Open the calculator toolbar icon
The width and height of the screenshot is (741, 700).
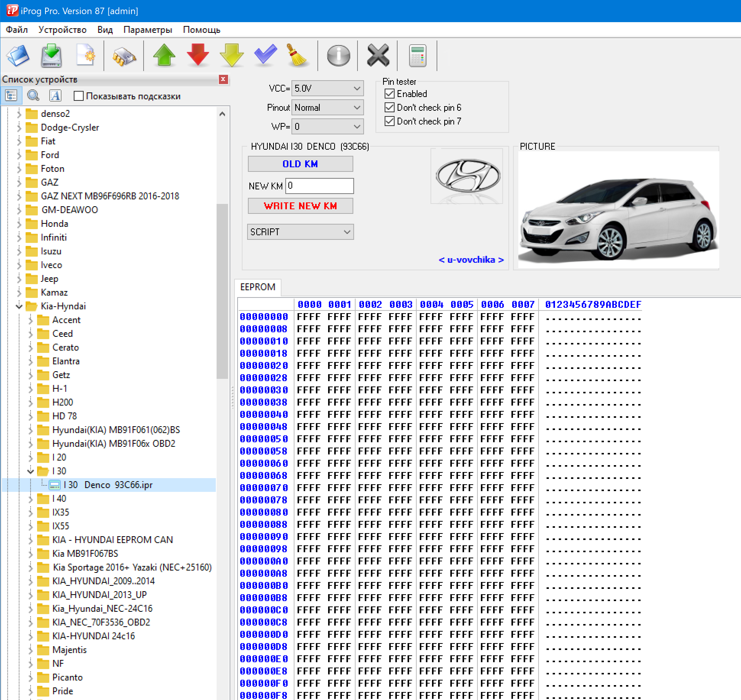[417, 56]
